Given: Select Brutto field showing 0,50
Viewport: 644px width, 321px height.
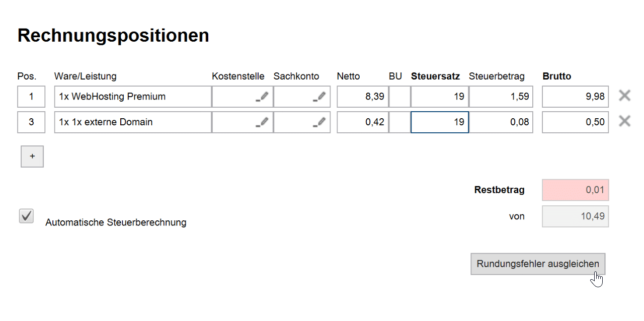Looking at the screenshot, I should (x=575, y=122).
